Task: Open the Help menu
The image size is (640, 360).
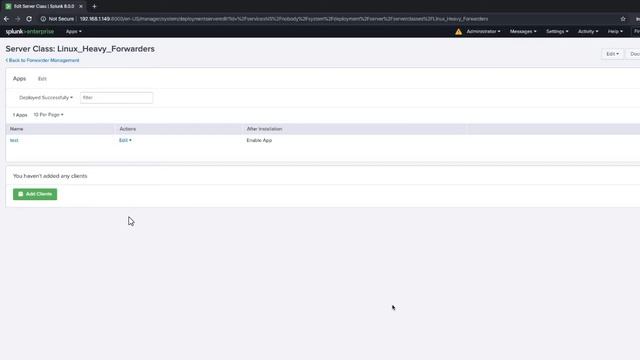Action: point(615,31)
